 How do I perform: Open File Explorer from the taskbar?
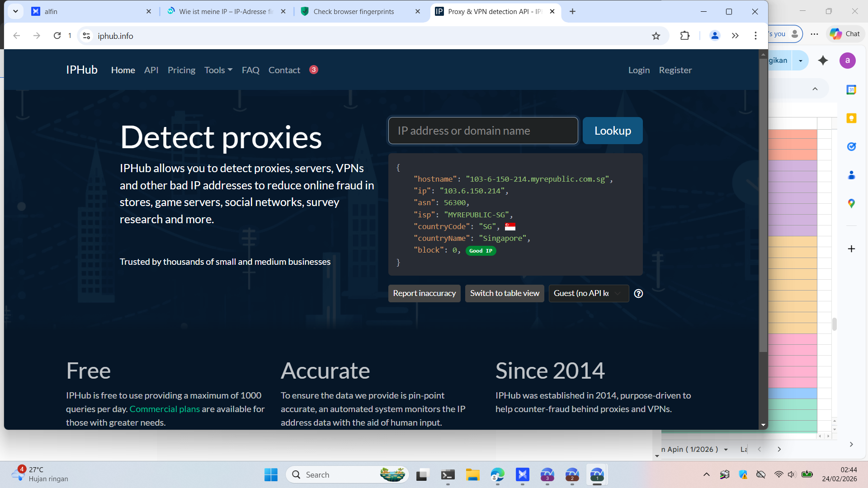[473, 475]
